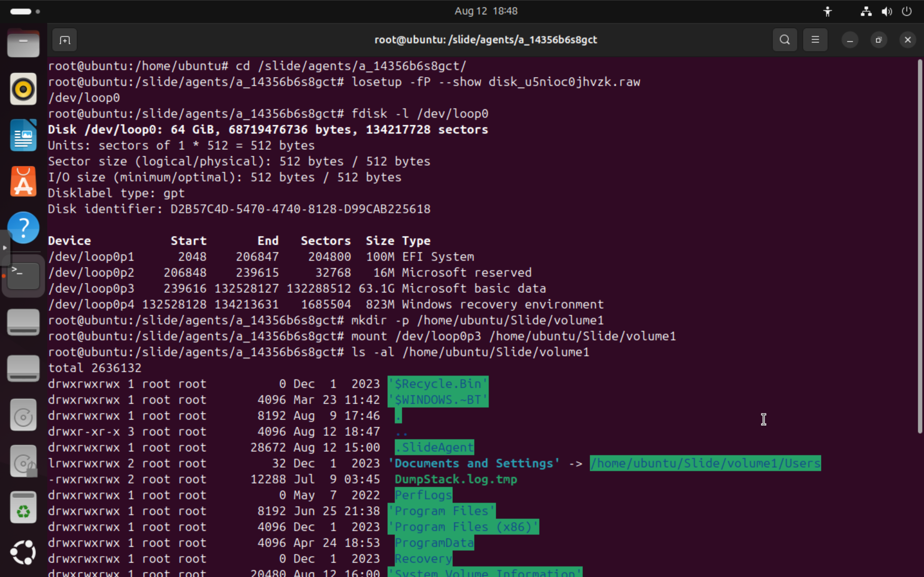Click 'Program Files' directory entry

pyautogui.click(x=441, y=511)
